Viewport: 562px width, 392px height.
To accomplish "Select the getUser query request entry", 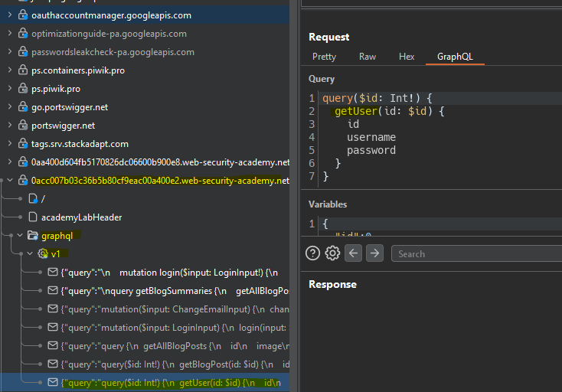I will (x=170, y=382).
